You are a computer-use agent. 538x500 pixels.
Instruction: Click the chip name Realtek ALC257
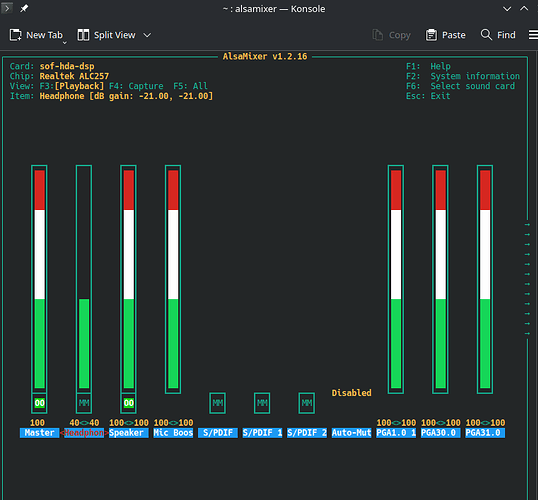point(74,76)
